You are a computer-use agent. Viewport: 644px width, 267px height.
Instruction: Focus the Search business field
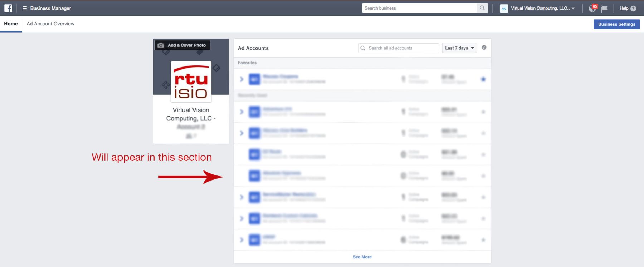[419, 8]
